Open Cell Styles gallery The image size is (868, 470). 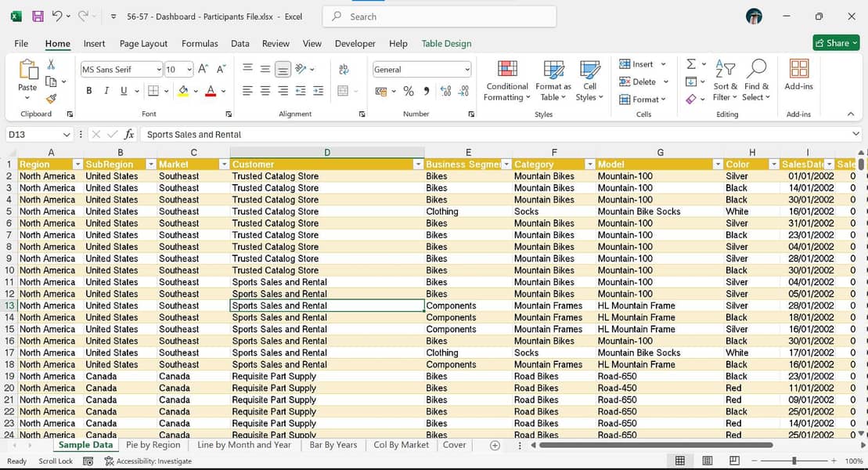coord(589,81)
